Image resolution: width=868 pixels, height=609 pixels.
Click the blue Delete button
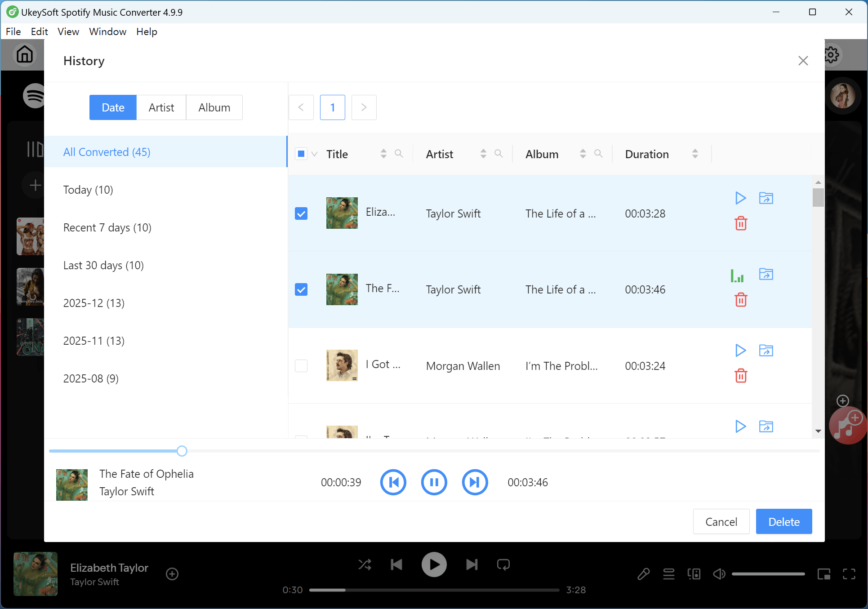click(783, 521)
